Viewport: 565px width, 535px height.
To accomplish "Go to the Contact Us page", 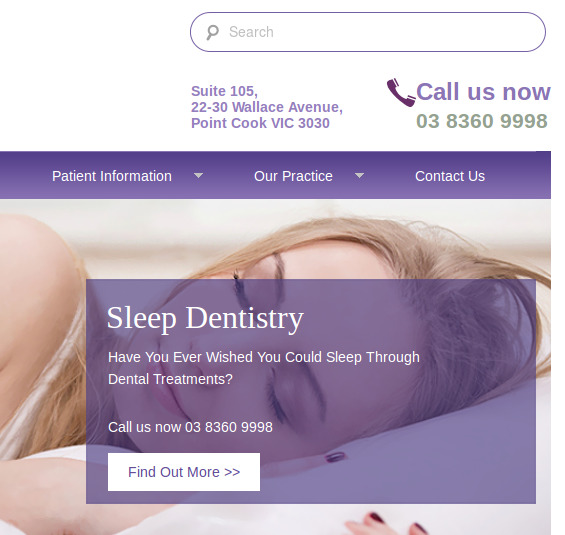I will tap(450, 176).
